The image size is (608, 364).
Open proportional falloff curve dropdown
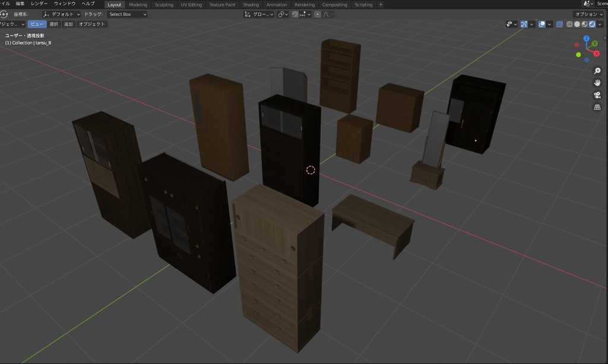[x=328, y=14]
